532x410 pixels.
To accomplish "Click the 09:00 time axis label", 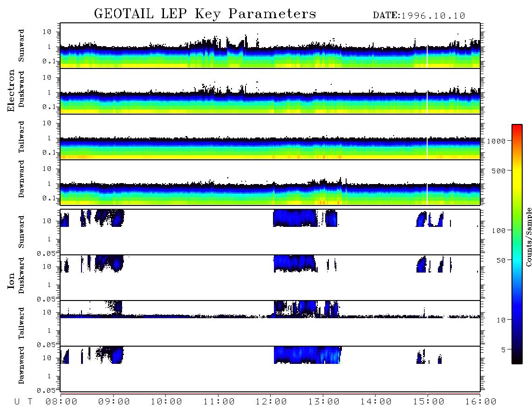I will click(114, 402).
